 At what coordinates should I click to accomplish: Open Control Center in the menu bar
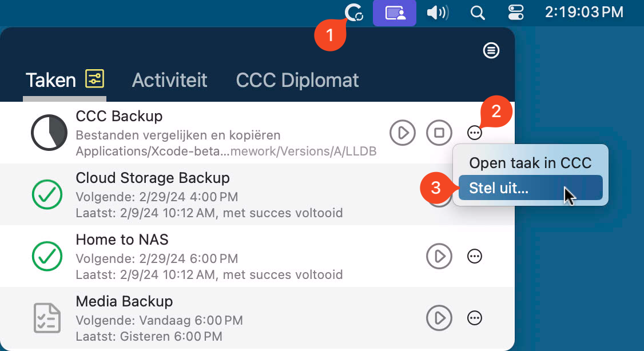pyautogui.click(x=515, y=13)
